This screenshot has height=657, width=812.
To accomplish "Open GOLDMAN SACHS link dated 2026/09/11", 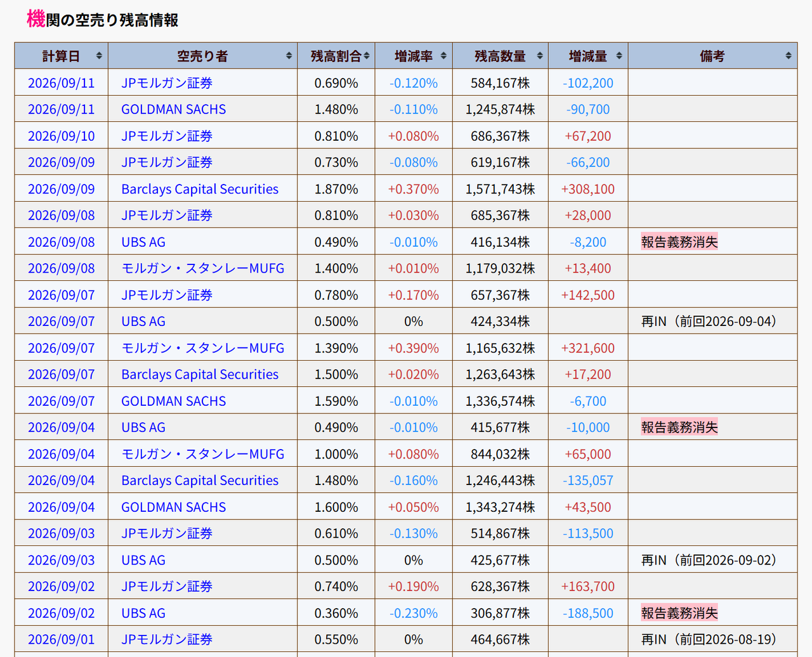I will tap(174, 109).
